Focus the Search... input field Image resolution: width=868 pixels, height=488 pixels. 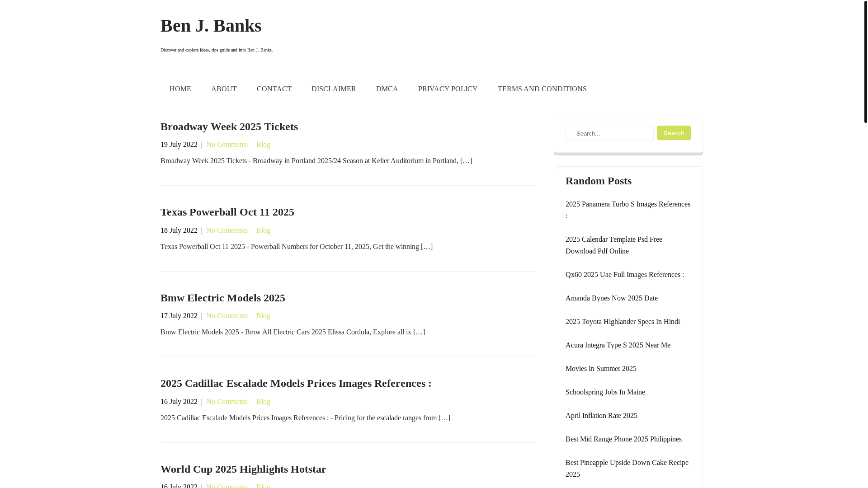[609, 133]
